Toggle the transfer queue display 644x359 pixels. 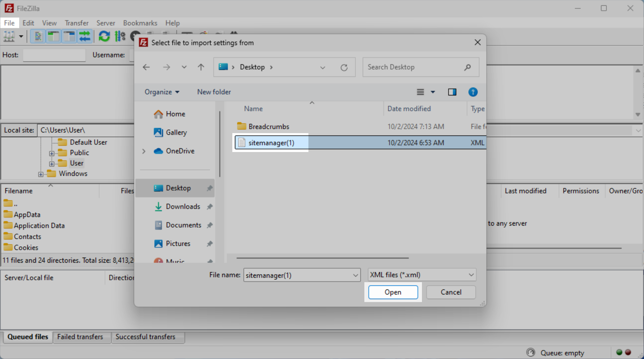click(85, 36)
